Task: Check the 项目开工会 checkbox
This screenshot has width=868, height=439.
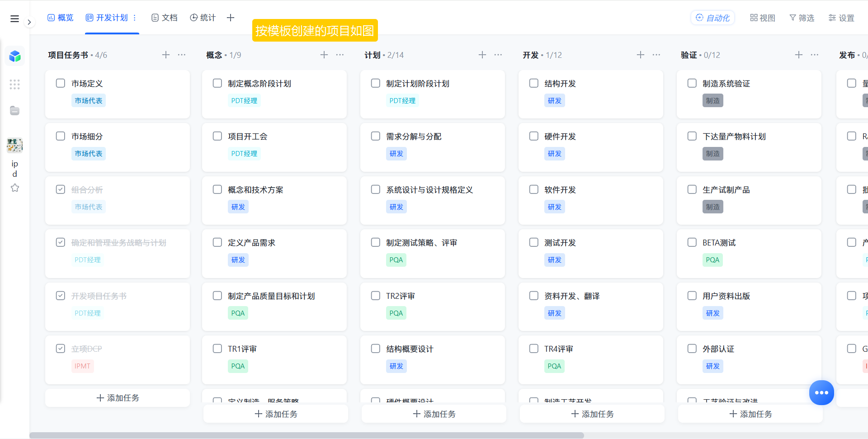Action: click(x=217, y=136)
